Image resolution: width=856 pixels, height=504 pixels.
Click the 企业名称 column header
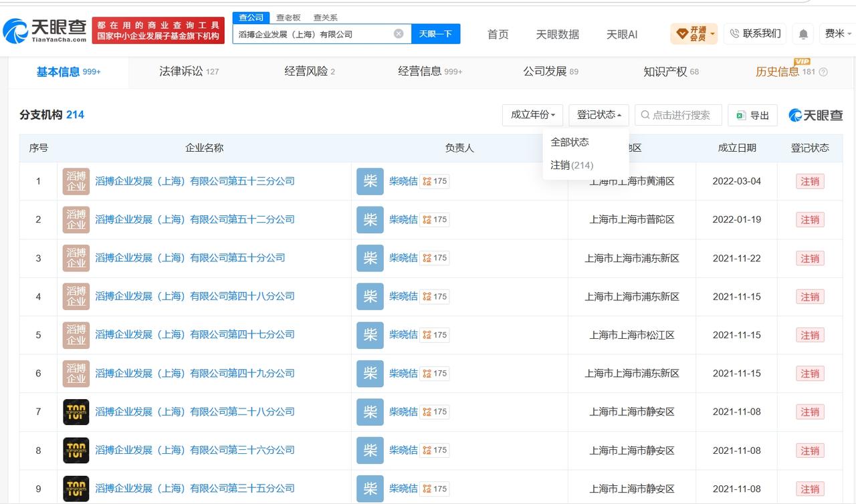coord(204,148)
